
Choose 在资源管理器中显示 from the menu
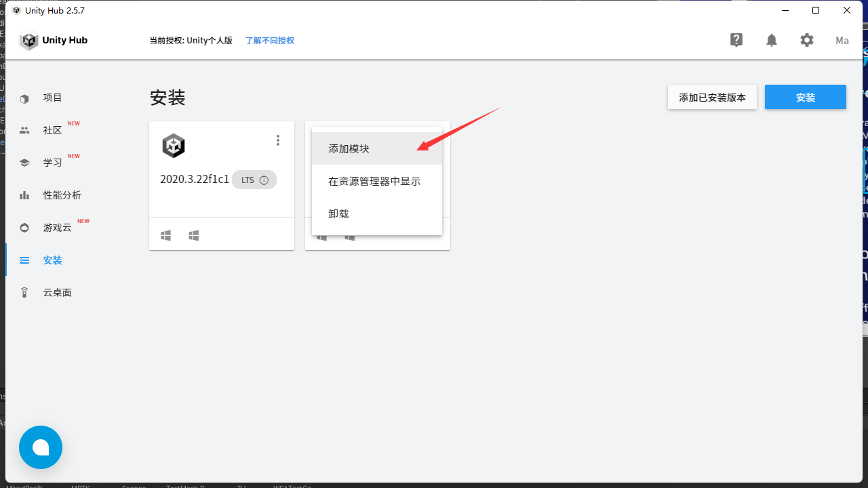[x=377, y=181]
